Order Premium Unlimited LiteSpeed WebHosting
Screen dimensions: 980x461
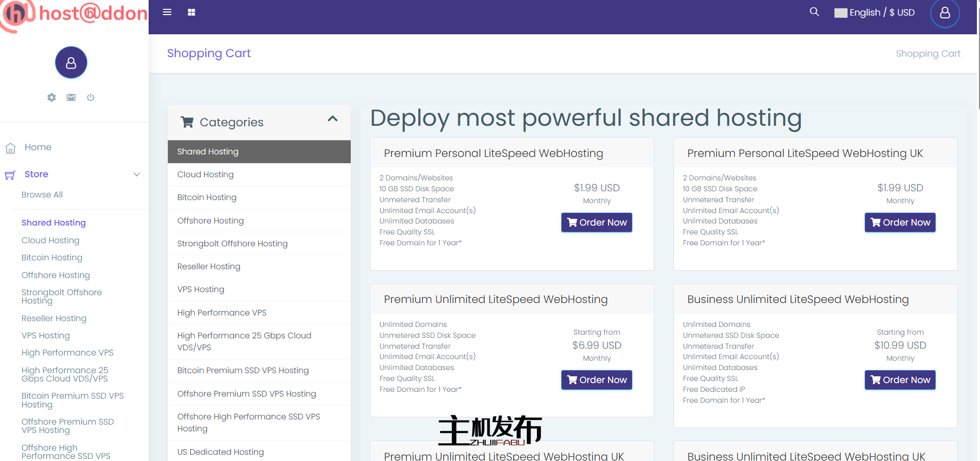point(597,380)
